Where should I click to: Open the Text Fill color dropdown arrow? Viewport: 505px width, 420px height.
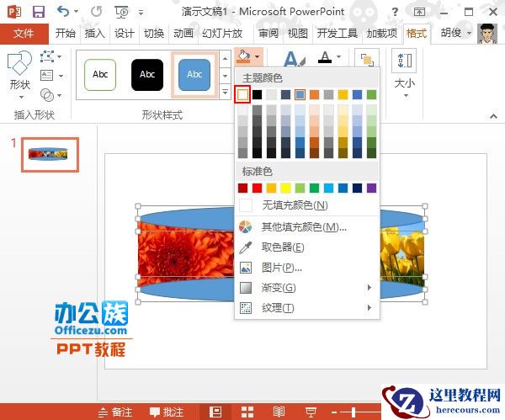click(x=339, y=56)
